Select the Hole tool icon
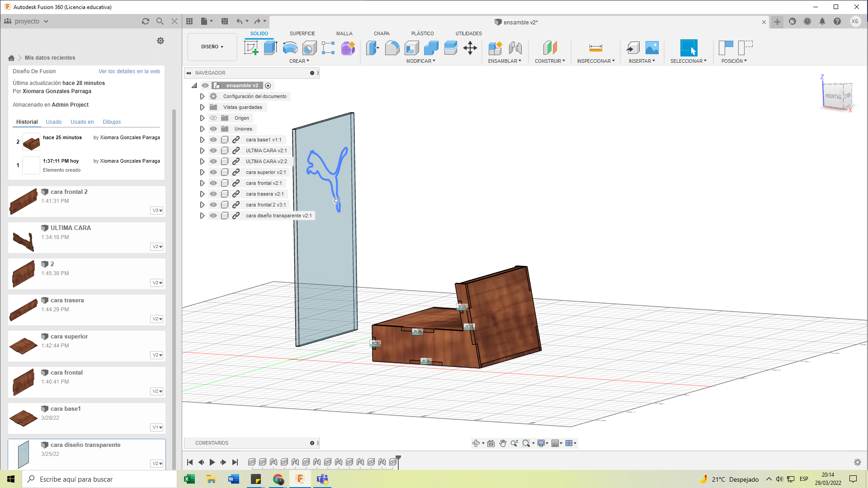This screenshot has height=488, width=868. (309, 47)
